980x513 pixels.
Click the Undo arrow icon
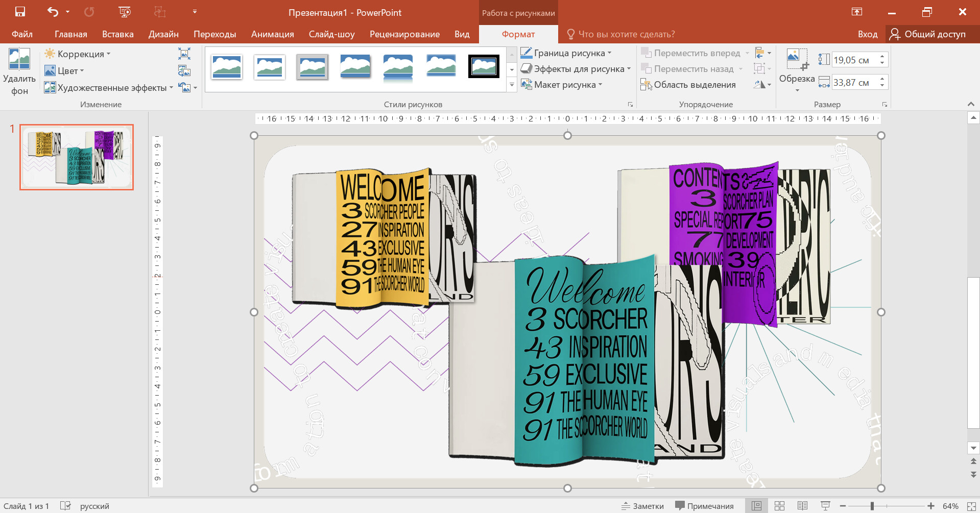click(53, 12)
